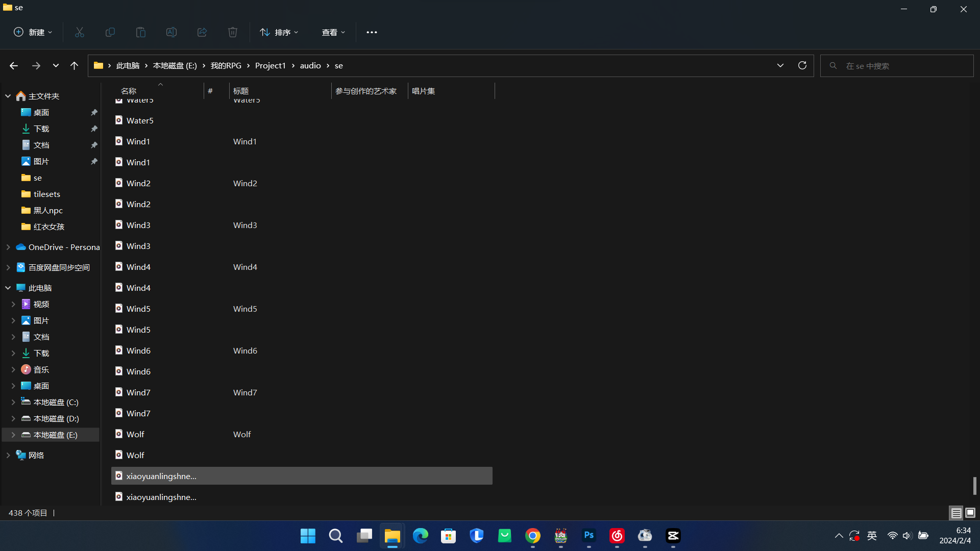Open the recent locations chevron
980x551 pixels.
click(x=56, y=66)
